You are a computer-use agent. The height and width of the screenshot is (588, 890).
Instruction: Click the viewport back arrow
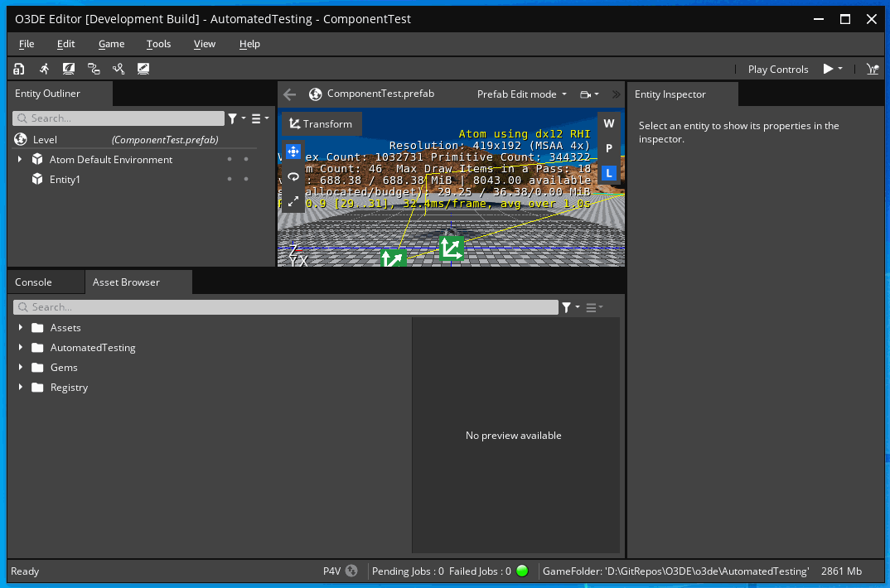pyautogui.click(x=289, y=94)
